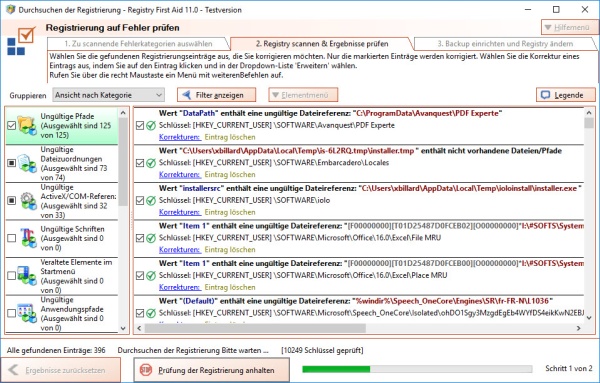Click the Veraltete Elemente im Startmenü icon
This screenshot has width=600, height=383.
27,275
